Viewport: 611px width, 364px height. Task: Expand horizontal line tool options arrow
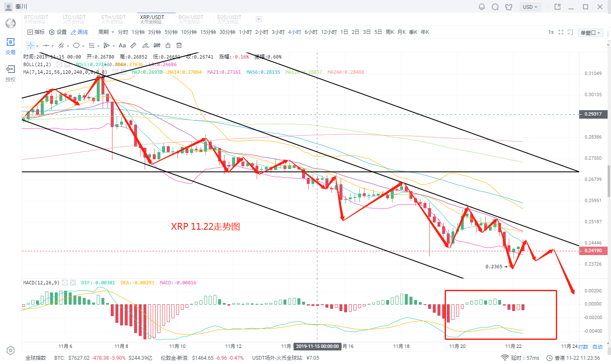pos(52,46)
